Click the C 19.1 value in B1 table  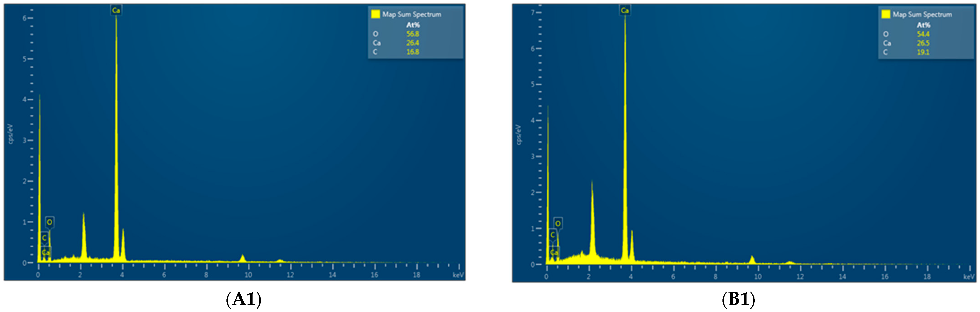(923, 52)
